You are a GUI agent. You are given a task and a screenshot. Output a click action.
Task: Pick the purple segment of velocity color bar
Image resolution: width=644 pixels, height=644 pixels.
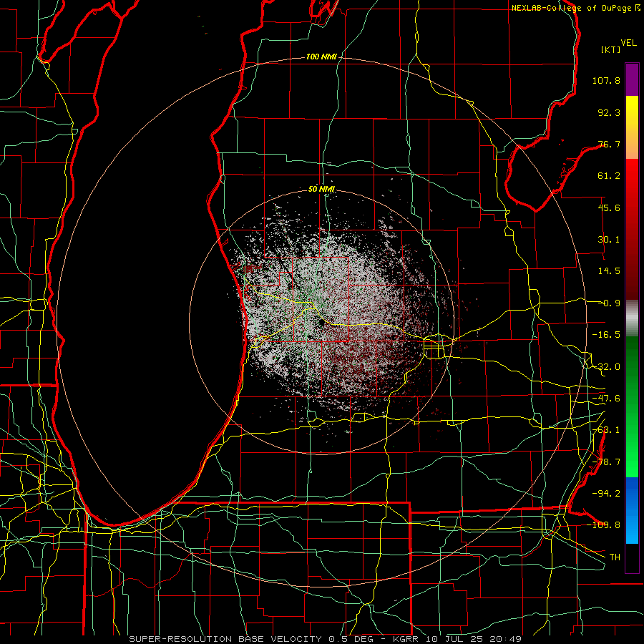tap(632, 79)
